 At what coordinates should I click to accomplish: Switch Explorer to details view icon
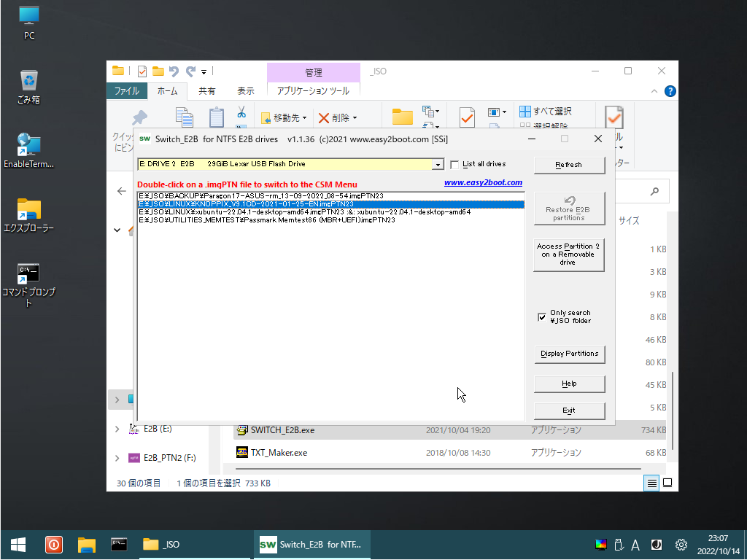(x=651, y=483)
